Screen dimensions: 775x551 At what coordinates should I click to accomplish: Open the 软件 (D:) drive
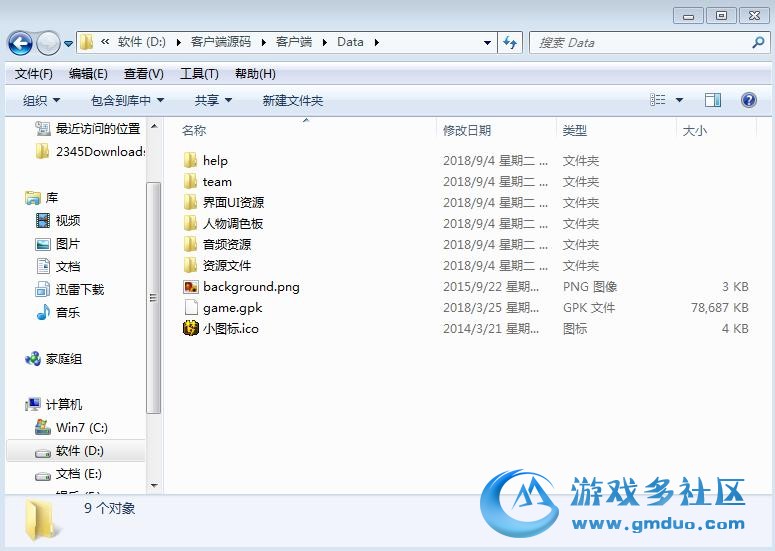pyautogui.click(x=80, y=451)
